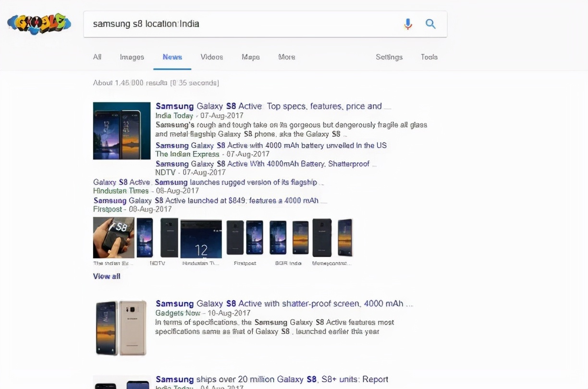The width and height of the screenshot is (588, 389).
Task: Open the Videos tab
Action: (212, 57)
